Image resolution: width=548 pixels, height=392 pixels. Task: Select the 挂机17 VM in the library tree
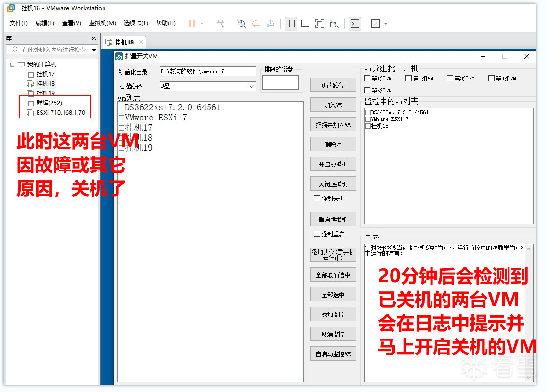click(45, 74)
